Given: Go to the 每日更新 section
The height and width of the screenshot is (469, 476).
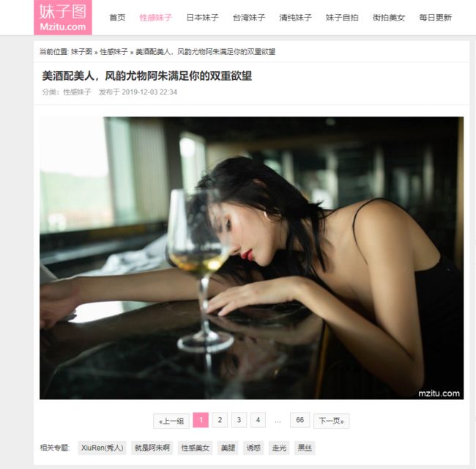Looking at the screenshot, I should (x=435, y=18).
